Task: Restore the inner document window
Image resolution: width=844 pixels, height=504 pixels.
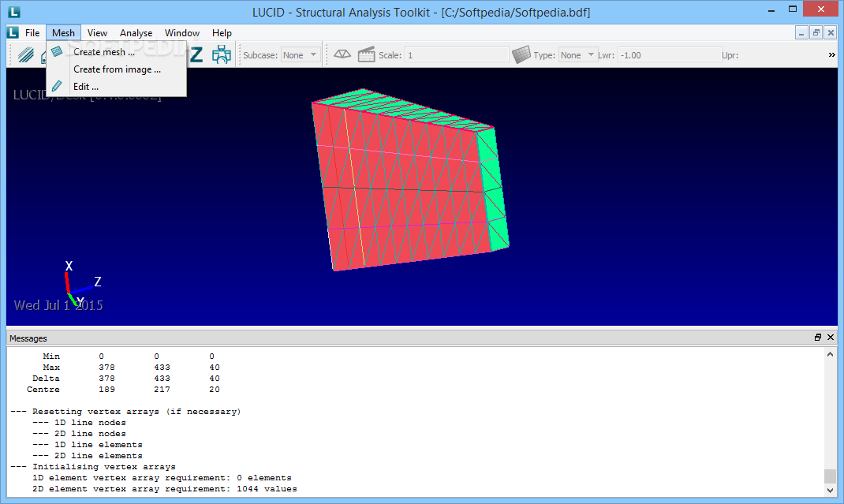Action: point(816,33)
